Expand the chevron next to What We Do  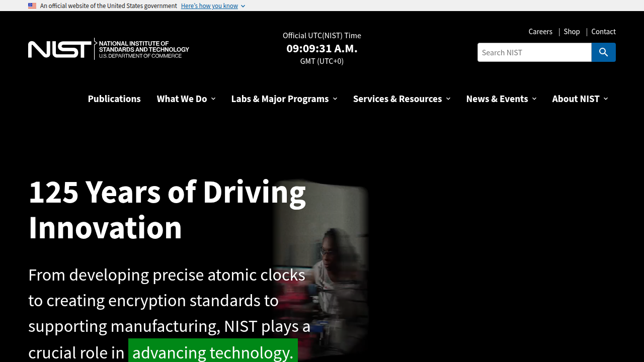pos(213,99)
